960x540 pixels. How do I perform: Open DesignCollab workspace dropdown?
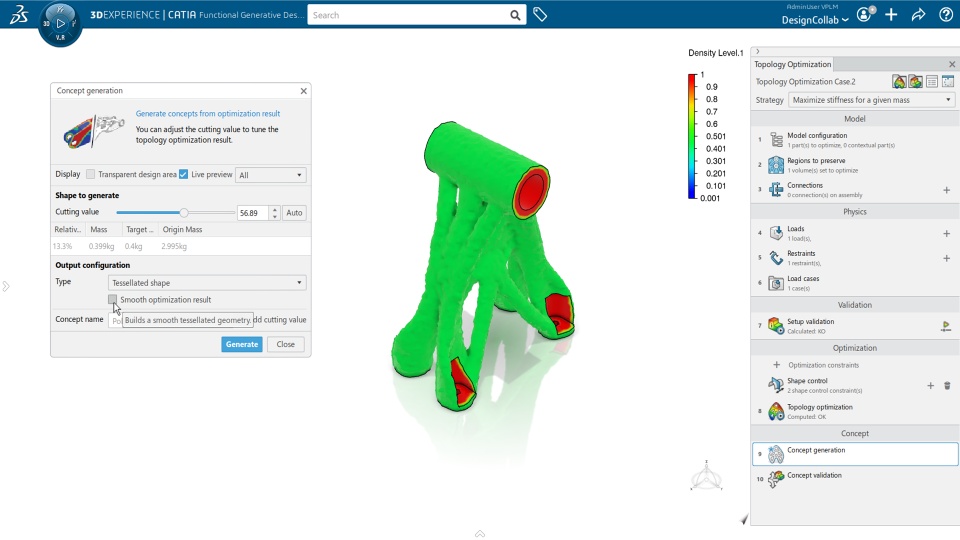coord(815,20)
